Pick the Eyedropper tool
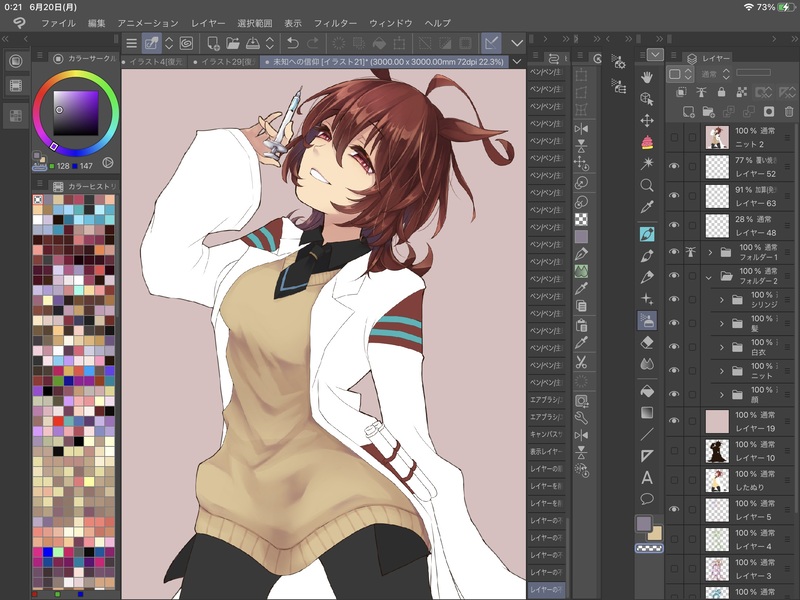The height and width of the screenshot is (600, 800). [647, 207]
